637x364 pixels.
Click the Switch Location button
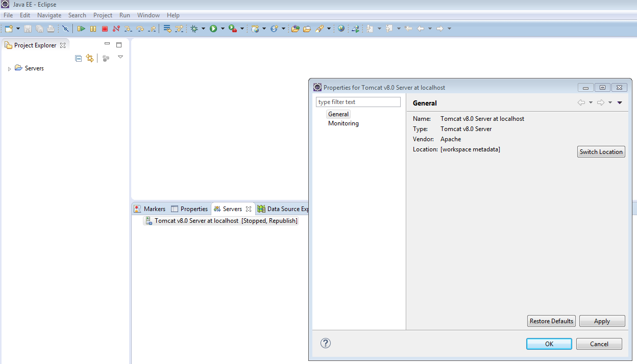(601, 152)
